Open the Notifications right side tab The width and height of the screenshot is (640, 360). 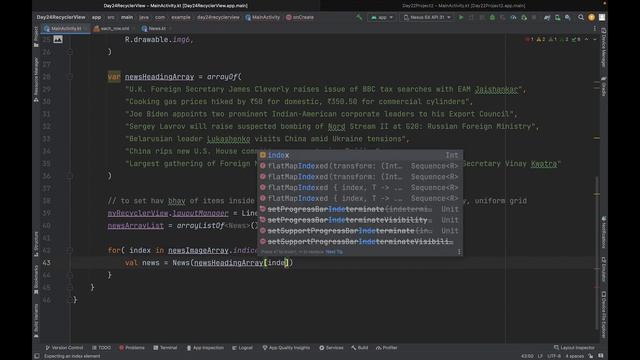click(x=604, y=233)
